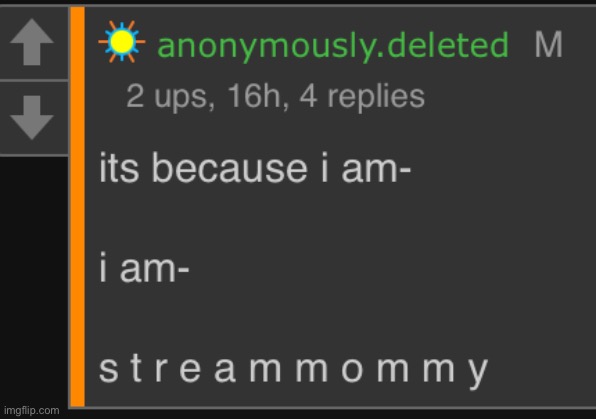
Task: Select the line 'its because i am-'
Action: click(x=255, y=168)
